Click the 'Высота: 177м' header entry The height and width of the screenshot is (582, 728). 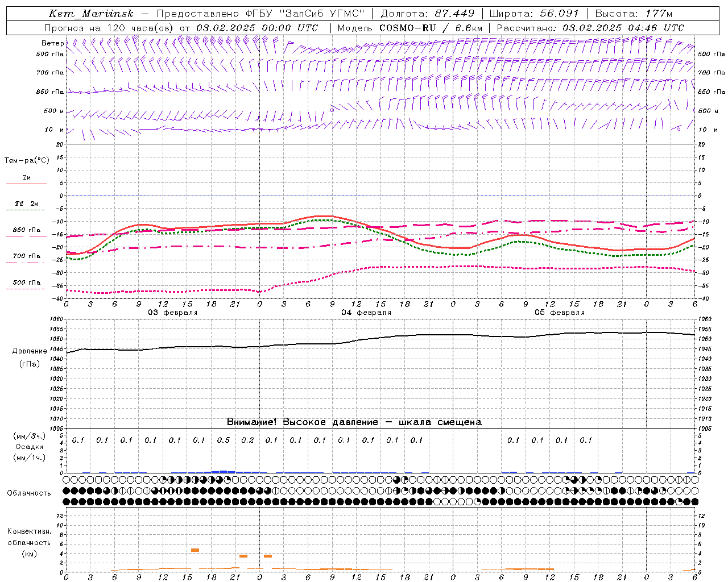(x=634, y=14)
